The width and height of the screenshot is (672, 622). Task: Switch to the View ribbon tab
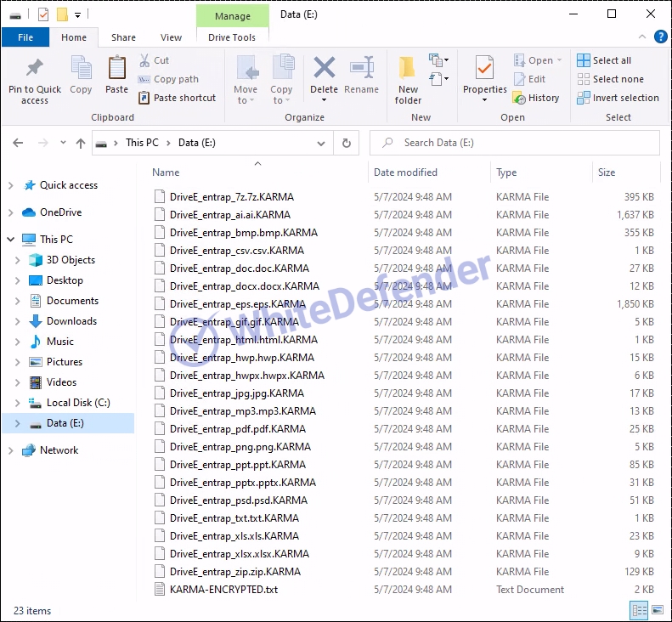[171, 37]
